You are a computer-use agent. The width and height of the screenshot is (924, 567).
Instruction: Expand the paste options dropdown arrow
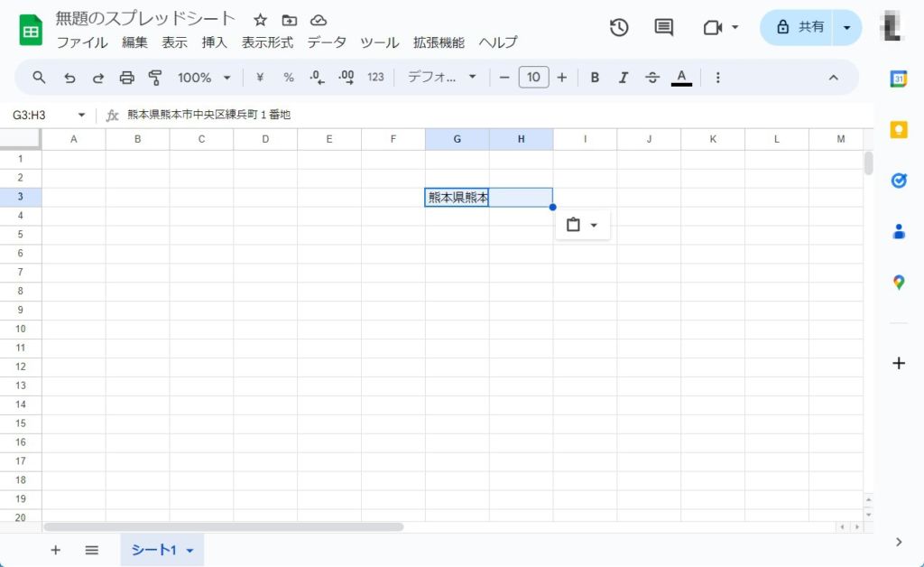click(594, 225)
